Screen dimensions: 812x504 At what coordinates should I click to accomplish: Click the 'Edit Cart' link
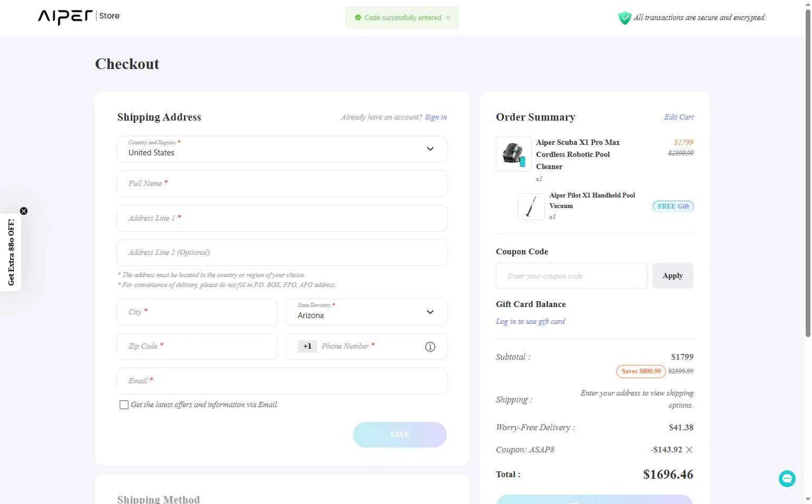679,117
